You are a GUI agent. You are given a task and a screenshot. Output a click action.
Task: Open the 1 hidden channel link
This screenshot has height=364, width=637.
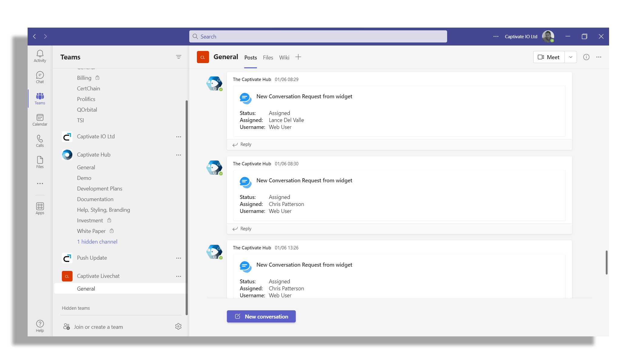pyautogui.click(x=97, y=242)
